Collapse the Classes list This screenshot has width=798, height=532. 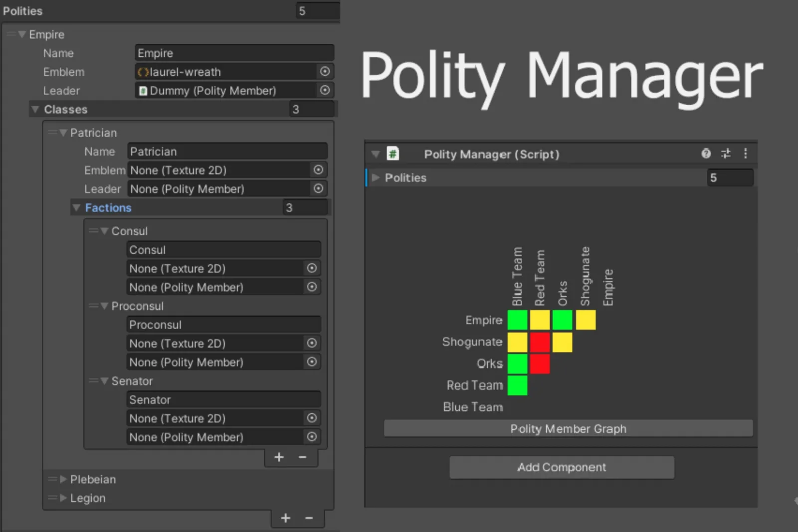[x=35, y=109]
